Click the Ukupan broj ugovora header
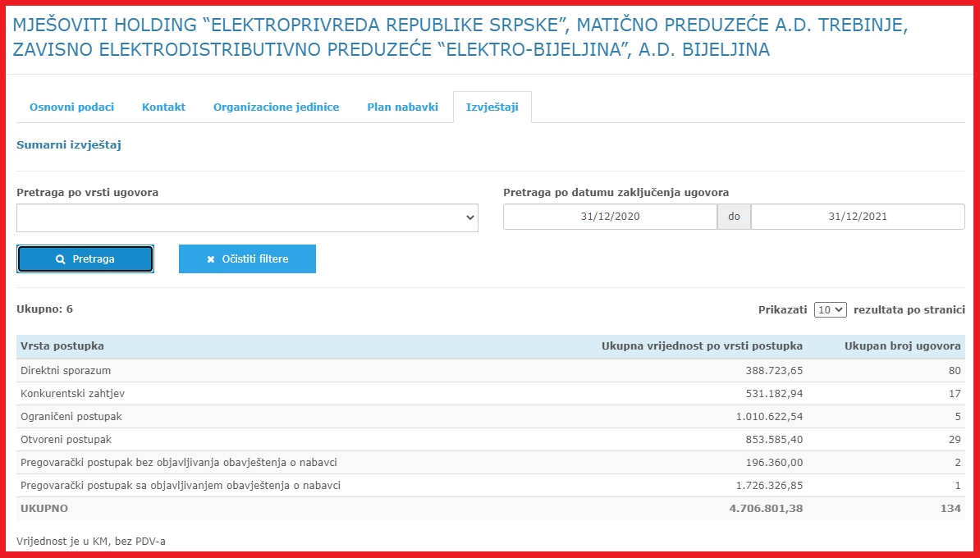 [x=903, y=346]
